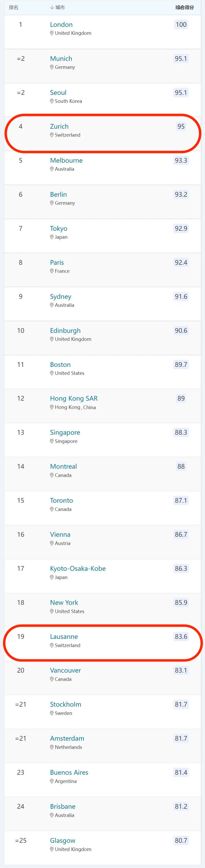Open the Kyoto-Osaka-Kobe city link
205x868 pixels.
click(x=78, y=568)
